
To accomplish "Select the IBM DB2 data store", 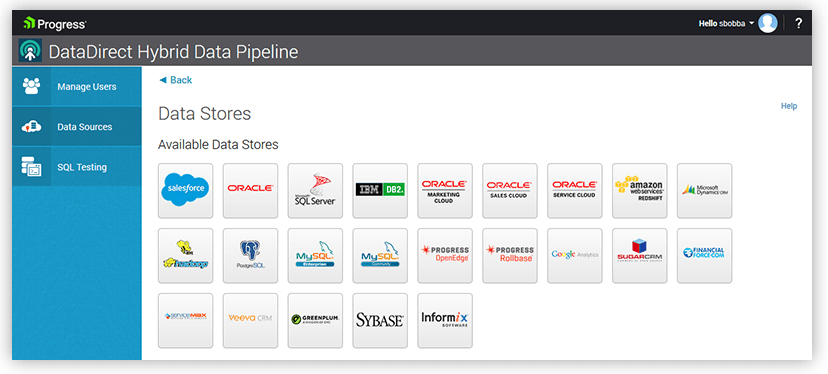I will 380,191.
